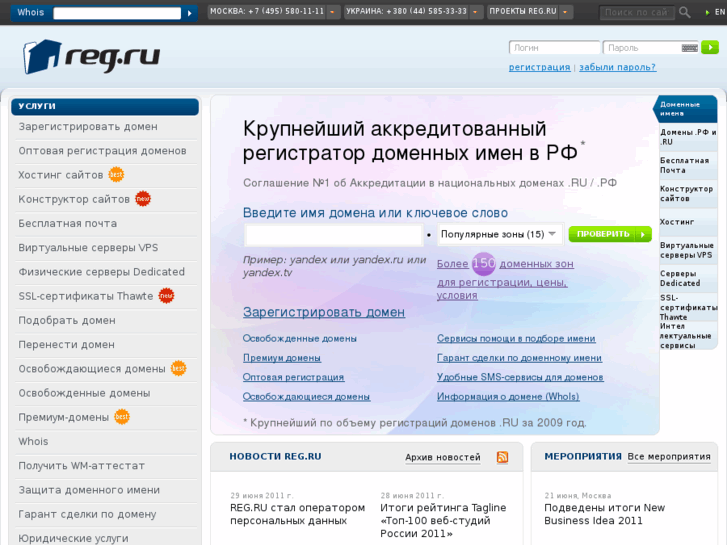Open the virtual keyboard icon in password field

pyautogui.click(x=689, y=48)
